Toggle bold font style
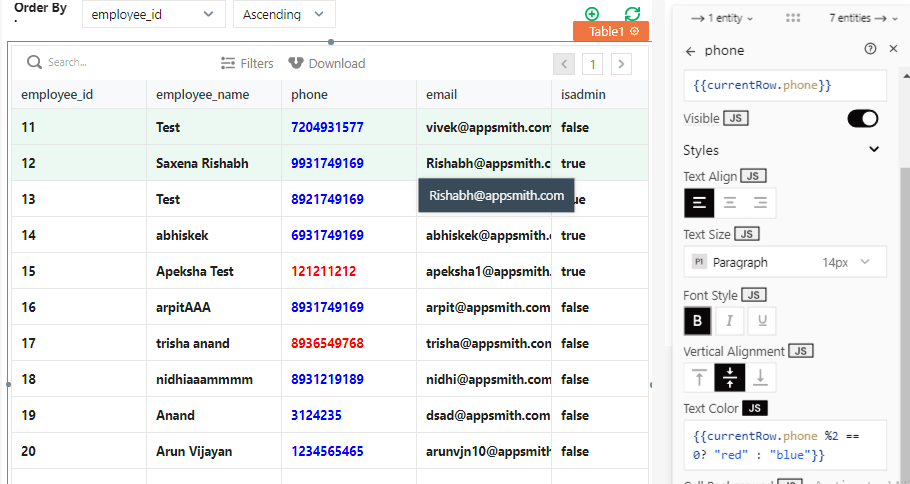 [x=698, y=321]
